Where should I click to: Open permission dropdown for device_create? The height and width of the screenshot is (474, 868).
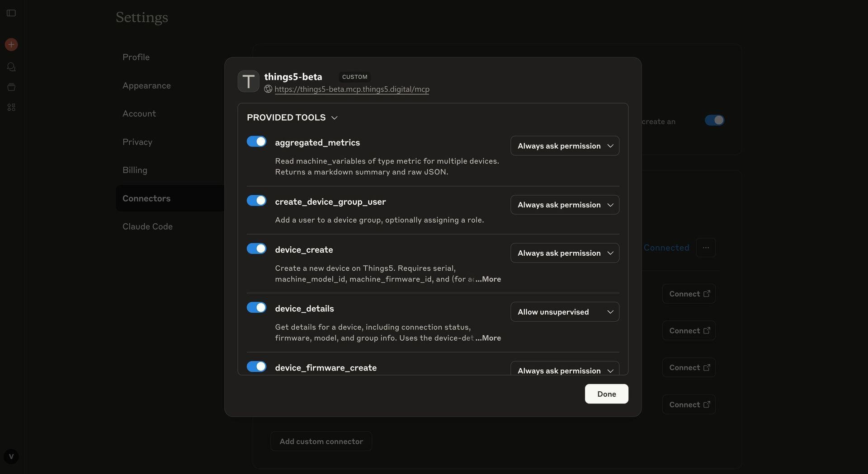565,253
